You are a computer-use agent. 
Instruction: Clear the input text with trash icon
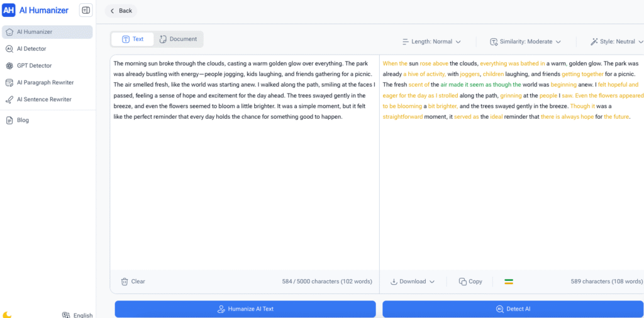[133, 282]
